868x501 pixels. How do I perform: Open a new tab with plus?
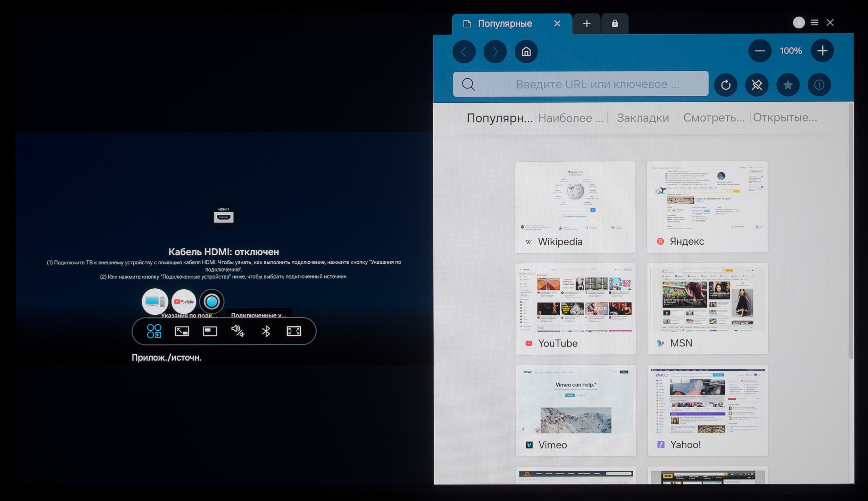pos(587,24)
